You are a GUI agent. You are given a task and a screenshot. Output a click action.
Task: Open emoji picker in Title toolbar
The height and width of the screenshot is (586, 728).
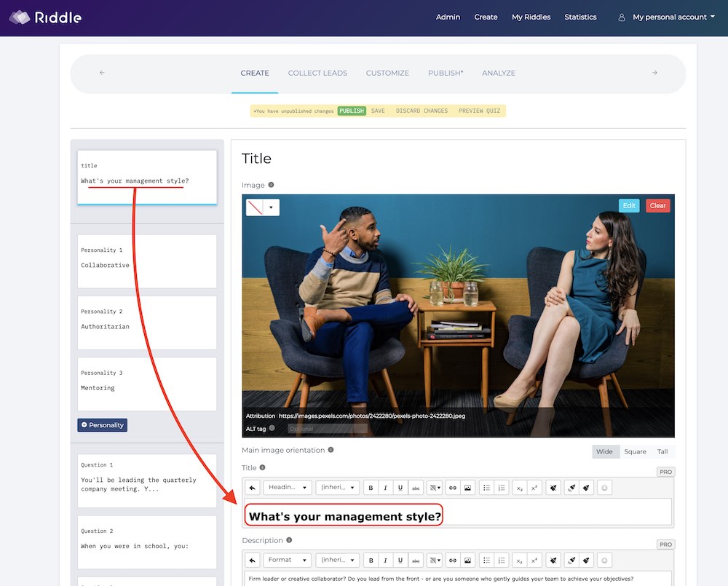tap(604, 488)
